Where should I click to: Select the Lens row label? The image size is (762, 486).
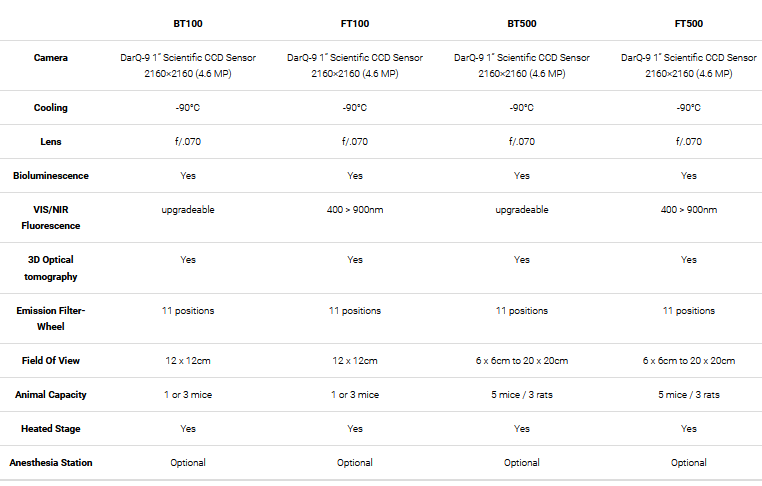coord(51,142)
